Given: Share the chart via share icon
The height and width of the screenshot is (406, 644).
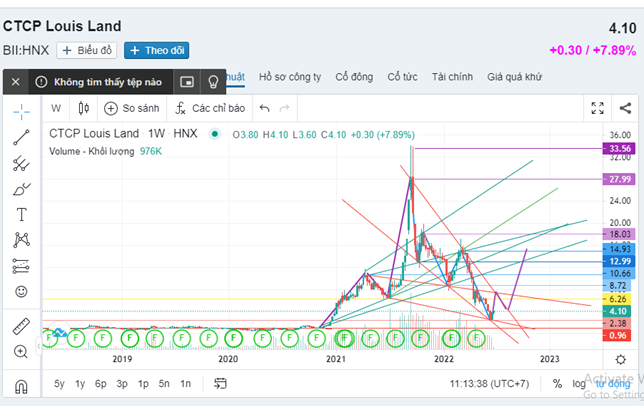Looking at the screenshot, I should (x=625, y=108).
